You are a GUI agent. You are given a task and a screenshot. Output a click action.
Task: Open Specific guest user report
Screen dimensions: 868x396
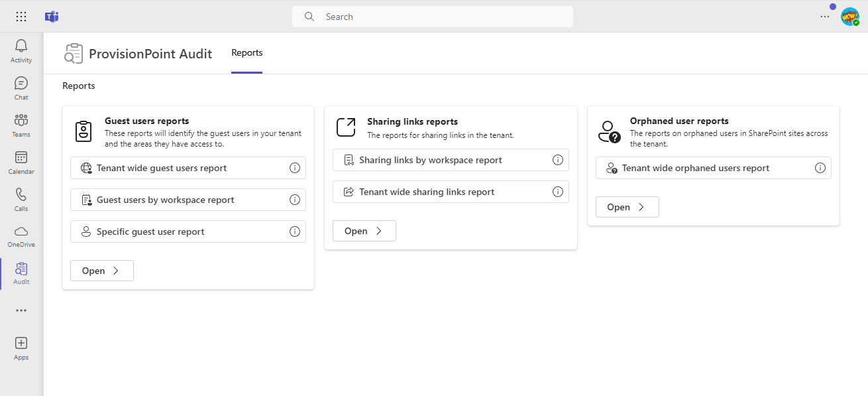click(x=188, y=231)
